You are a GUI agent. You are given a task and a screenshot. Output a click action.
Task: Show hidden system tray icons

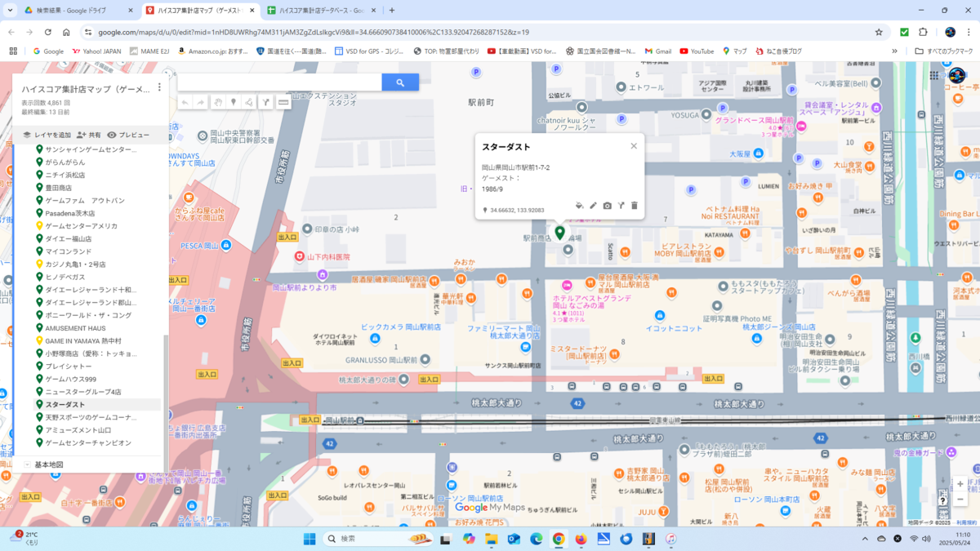click(865, 539)
